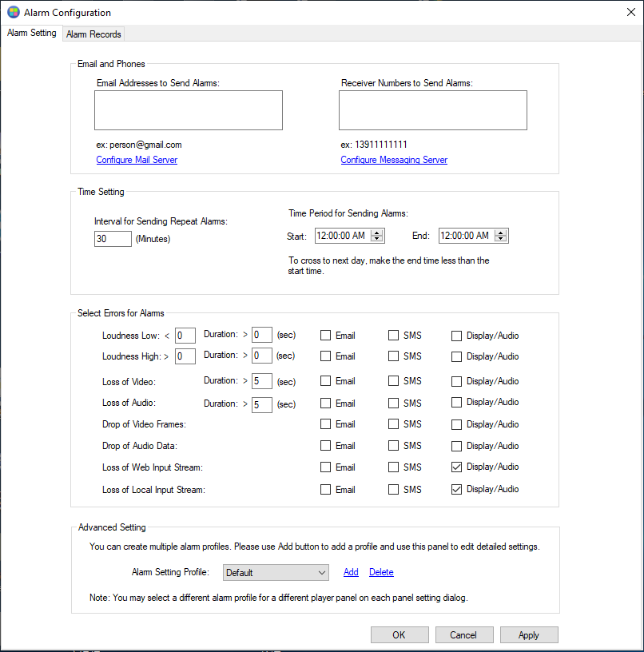Open the Configure Mail Server link

[137, 160]
